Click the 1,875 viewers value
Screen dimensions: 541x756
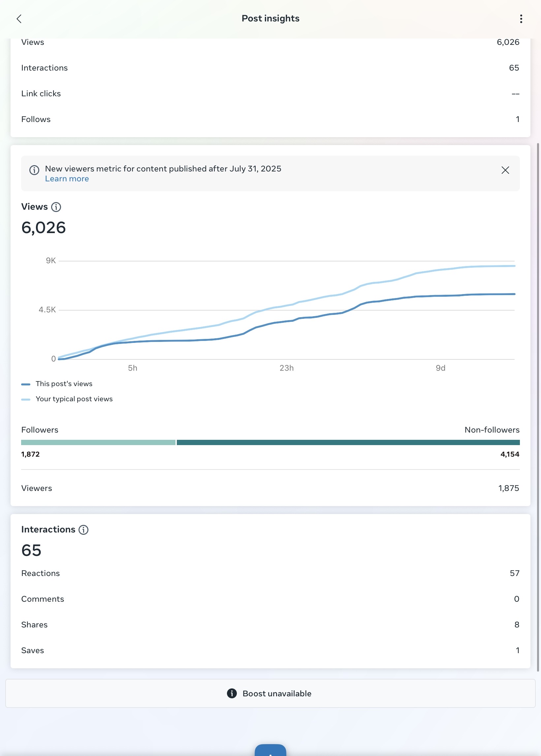point(509,488)
